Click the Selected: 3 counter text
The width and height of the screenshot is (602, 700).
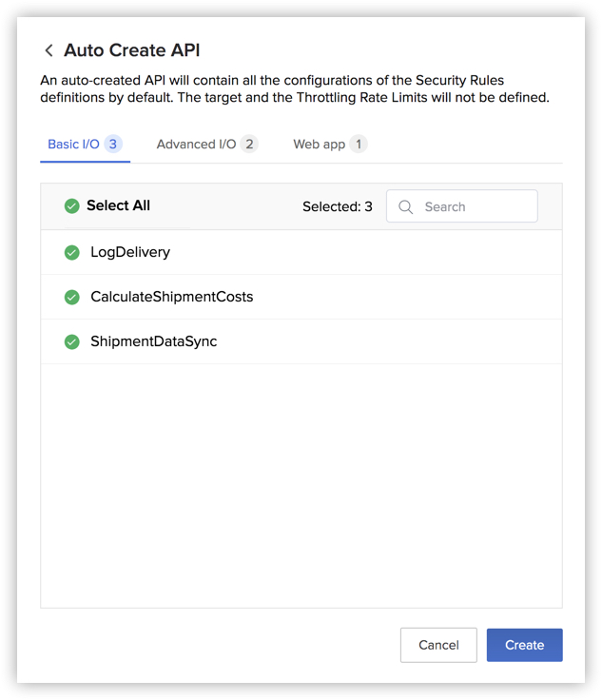pyautogui.click(x=337, y=206)
